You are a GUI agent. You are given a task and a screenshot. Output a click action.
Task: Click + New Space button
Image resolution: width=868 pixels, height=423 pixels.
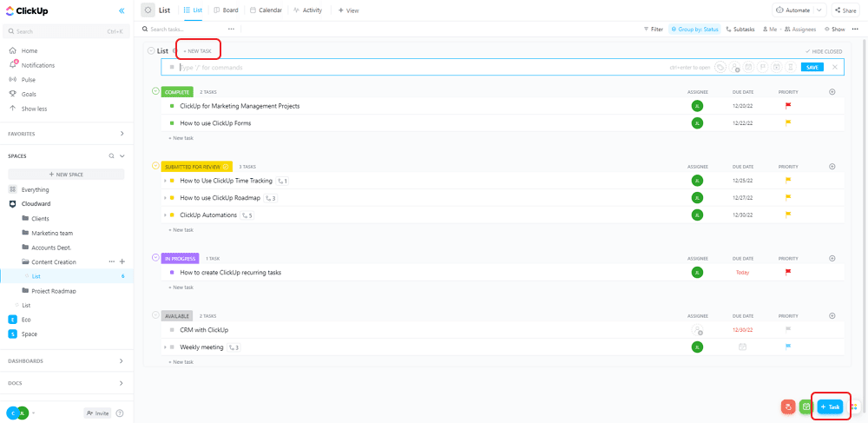(67, 175)
